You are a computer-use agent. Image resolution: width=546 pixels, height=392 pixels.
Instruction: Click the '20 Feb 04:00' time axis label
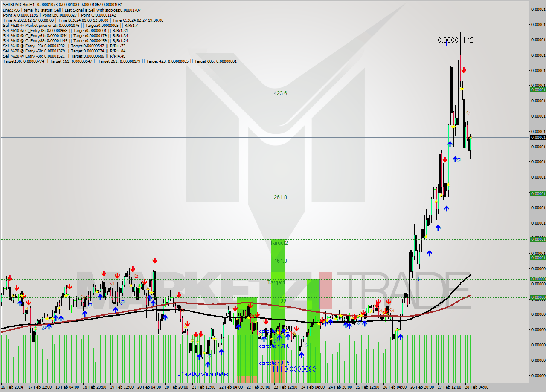[x=149, y=387]
